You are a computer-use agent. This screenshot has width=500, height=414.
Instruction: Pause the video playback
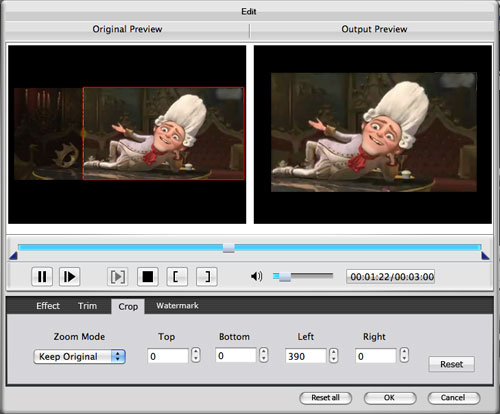[42, 276]
